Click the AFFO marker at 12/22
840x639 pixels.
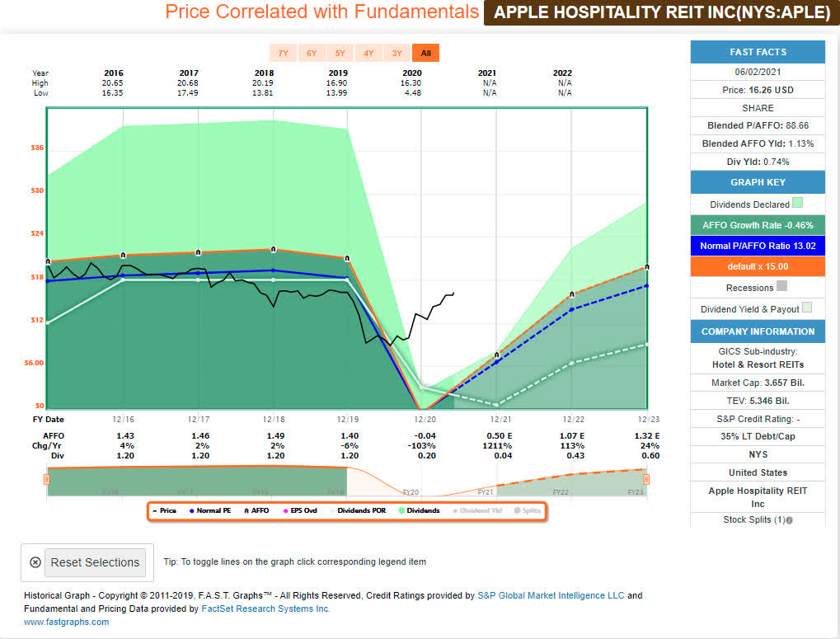pos(572,294)
